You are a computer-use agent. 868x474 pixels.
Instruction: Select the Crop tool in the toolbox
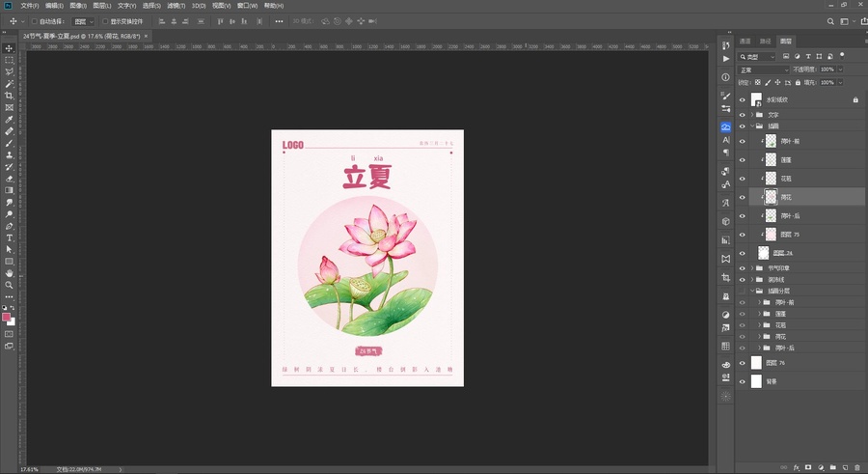[9, 96]
